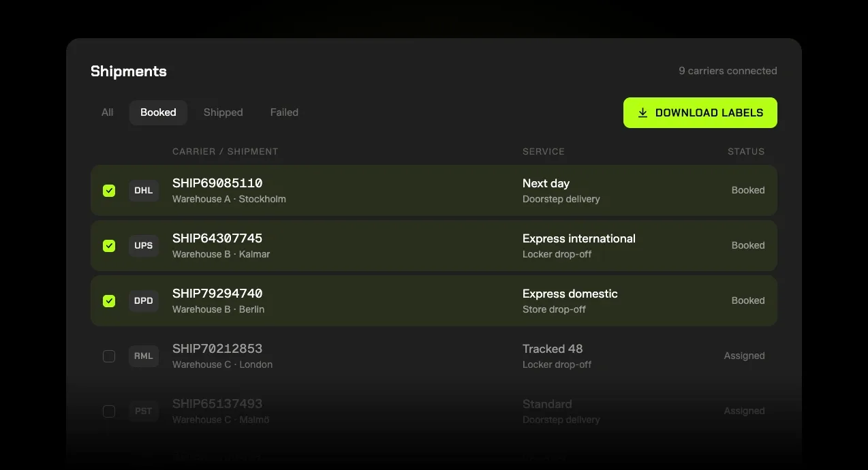Tick the checkbox for SHIP70212853
Image resolution: width=868 pixels, height=470 pixels.
pos(109,356)
